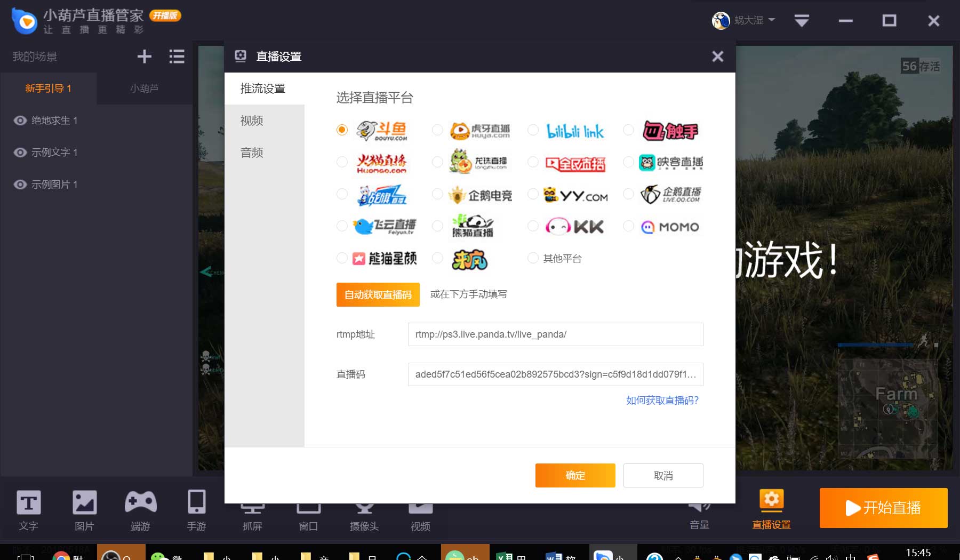Click the 直播码 stream key field

[x=556, y=374]
